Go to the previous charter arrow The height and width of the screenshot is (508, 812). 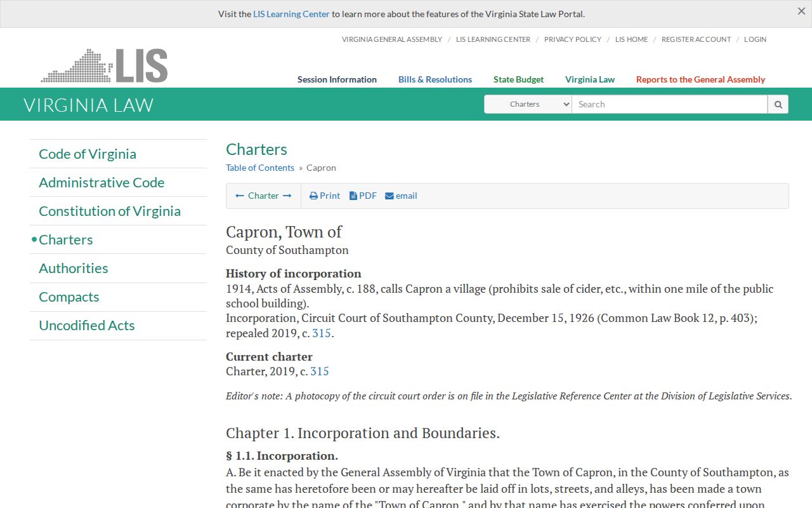pos(240,196)
